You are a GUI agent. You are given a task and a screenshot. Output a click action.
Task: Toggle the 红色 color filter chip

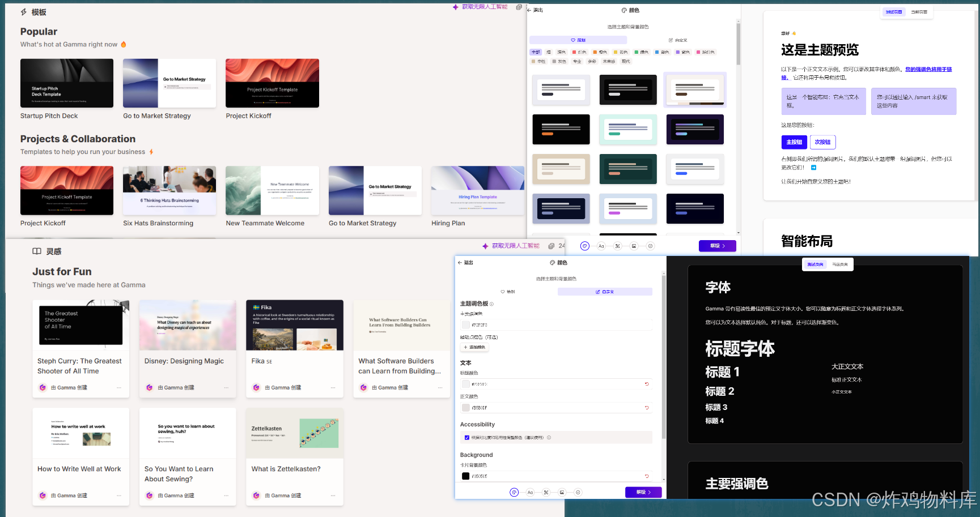579,52
